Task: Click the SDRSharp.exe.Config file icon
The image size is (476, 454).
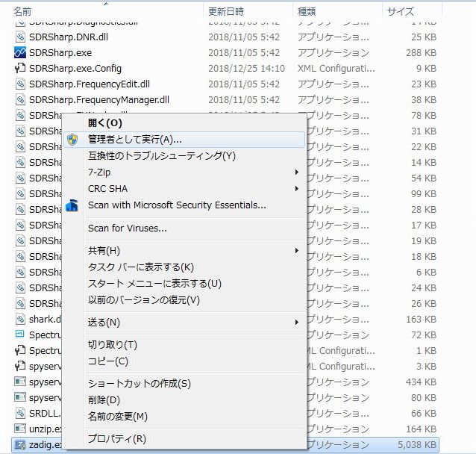Action: pyautogui.click(x=20, y=69)
